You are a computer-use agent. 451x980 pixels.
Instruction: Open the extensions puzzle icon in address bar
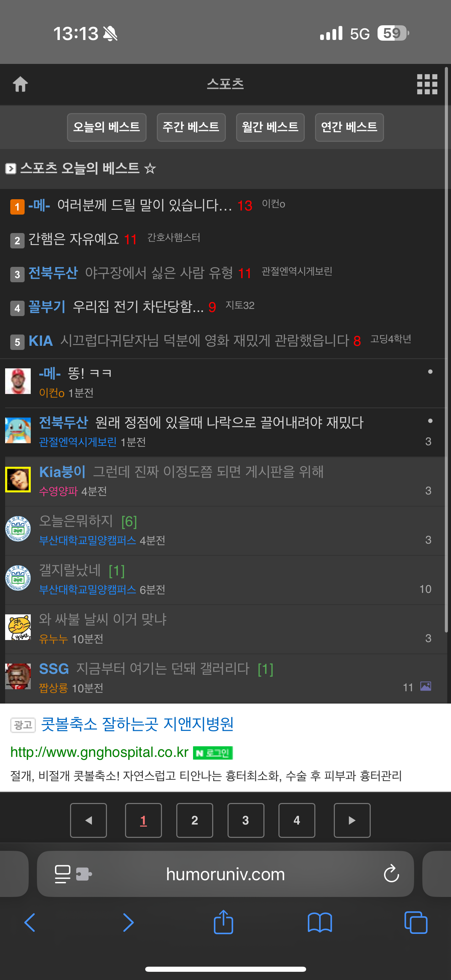pos(84,874)
